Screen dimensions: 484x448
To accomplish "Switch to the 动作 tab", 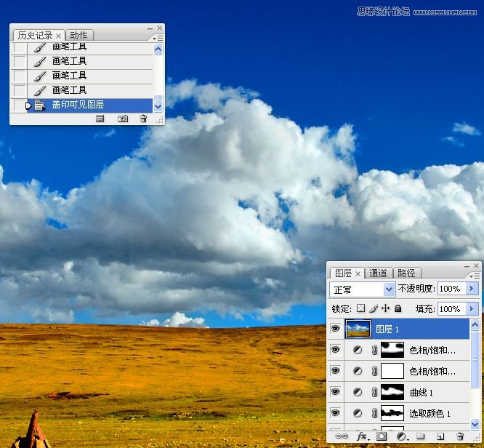I will coord(78,35).
